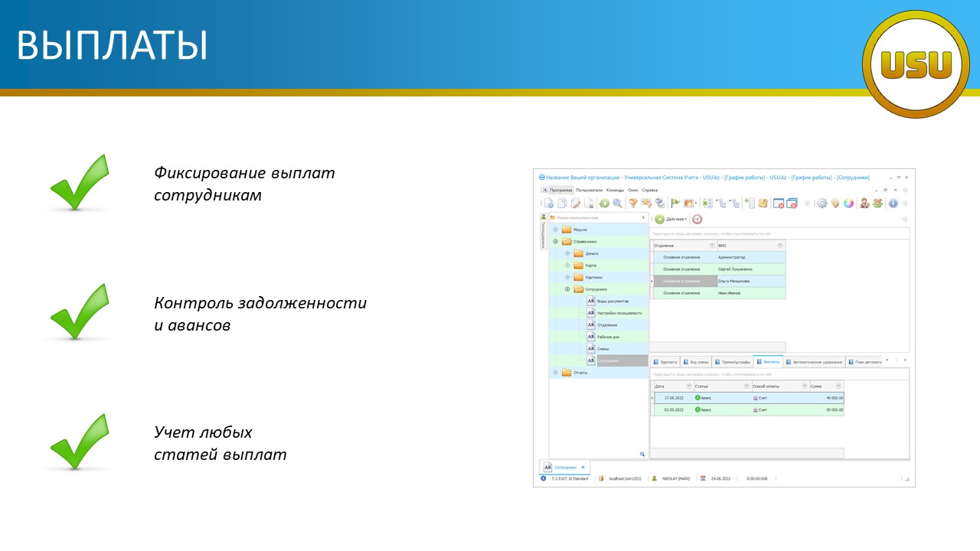The height and width of the screenshot is (551, 980).
Task: Open the Пользователи menu
Action: 589,190
